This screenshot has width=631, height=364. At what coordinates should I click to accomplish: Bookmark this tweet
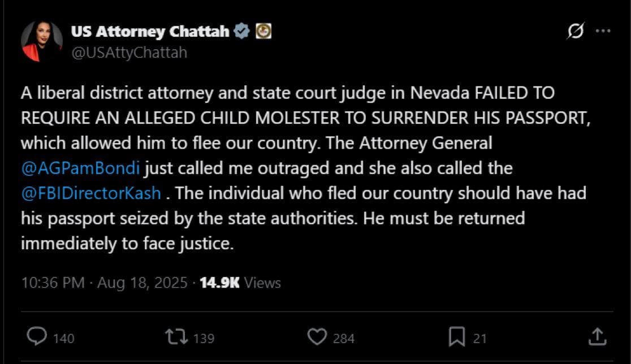(456, 337)
